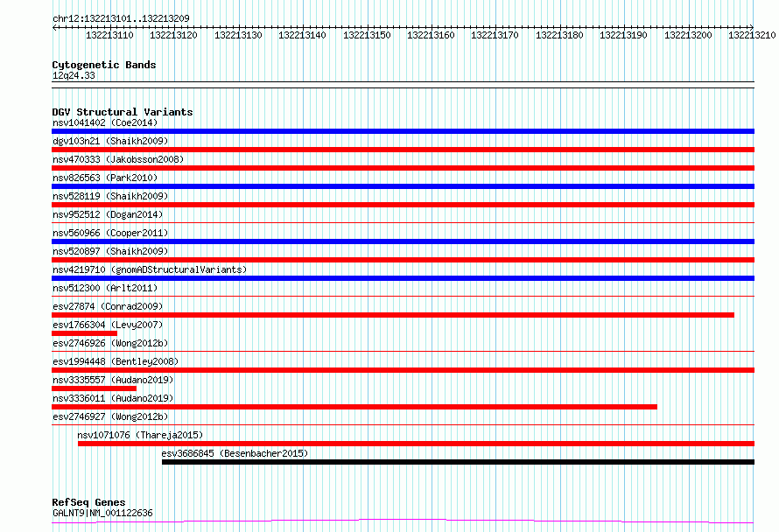779x532 pixels.
Task: Click the chr12:132213101..132213209 region label
Action: coord(121,18)
